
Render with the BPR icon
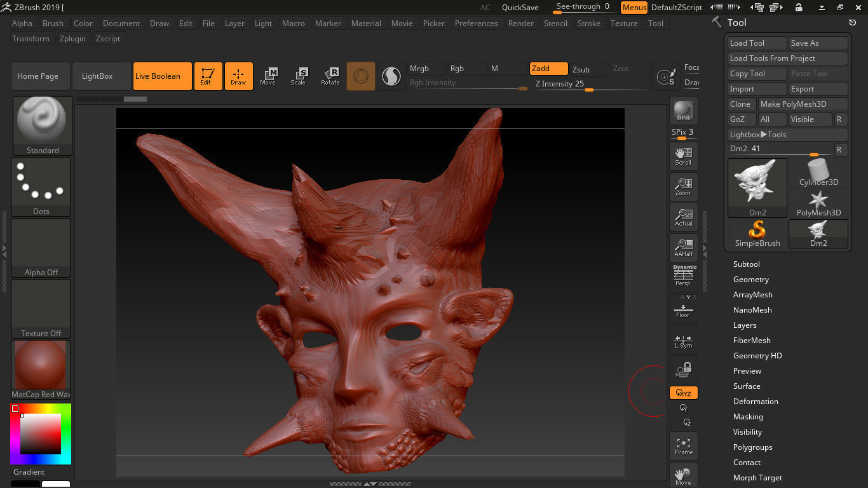pyautogui.click(x=684, y=111)
